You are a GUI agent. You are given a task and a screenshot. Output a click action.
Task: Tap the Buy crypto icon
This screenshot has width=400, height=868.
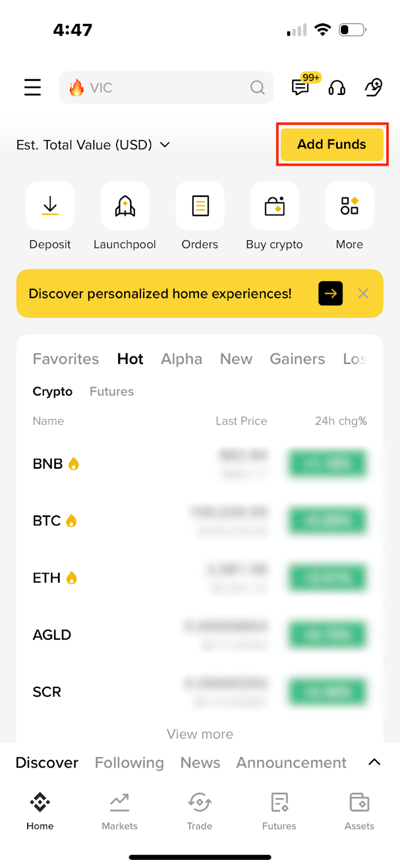[x=274, y=206]
